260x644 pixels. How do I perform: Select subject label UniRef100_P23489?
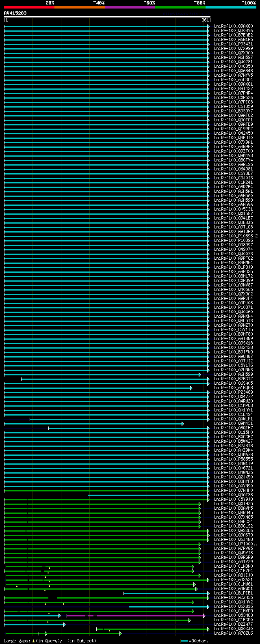[x=233, y=392]
